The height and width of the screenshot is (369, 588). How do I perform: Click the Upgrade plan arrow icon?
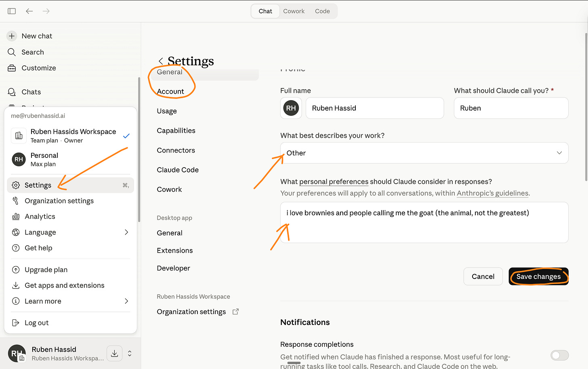pos(16,270)
